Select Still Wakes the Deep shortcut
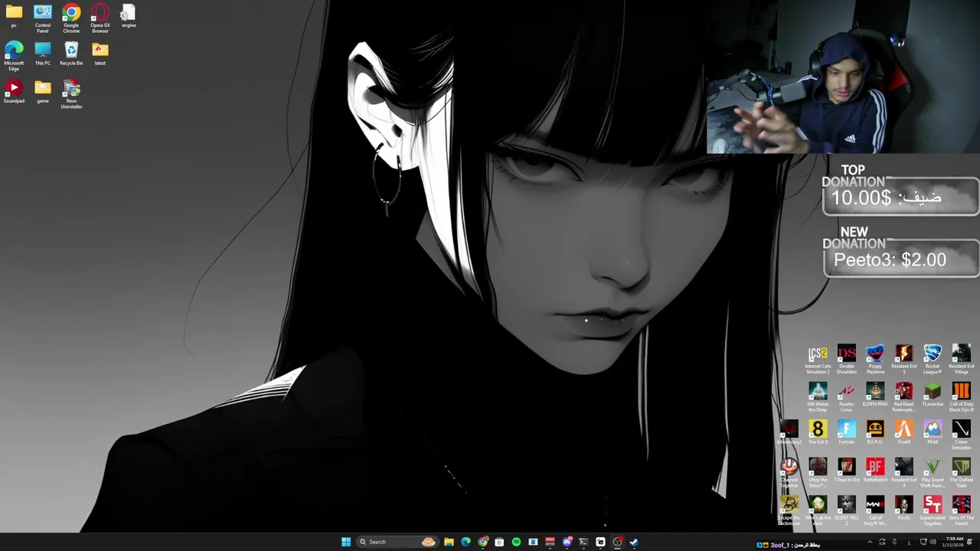This screenshot has width=980, height=551. [x=818, y=398]
